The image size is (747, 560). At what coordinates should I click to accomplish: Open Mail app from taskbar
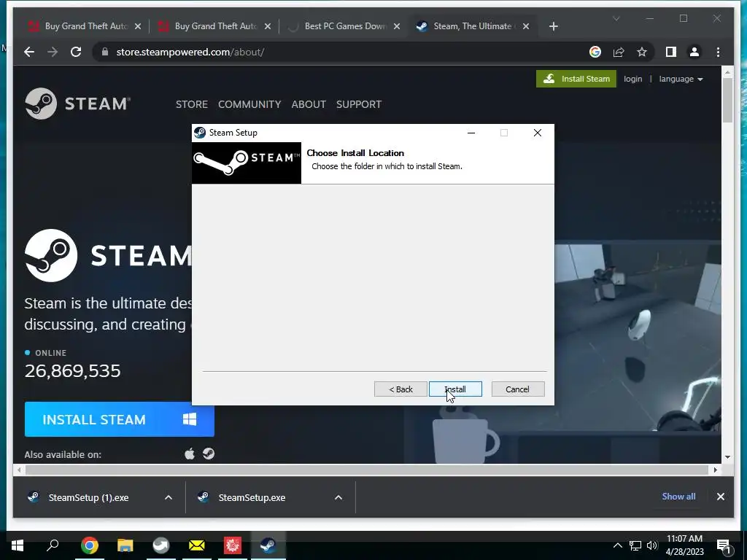click(197, 545)
